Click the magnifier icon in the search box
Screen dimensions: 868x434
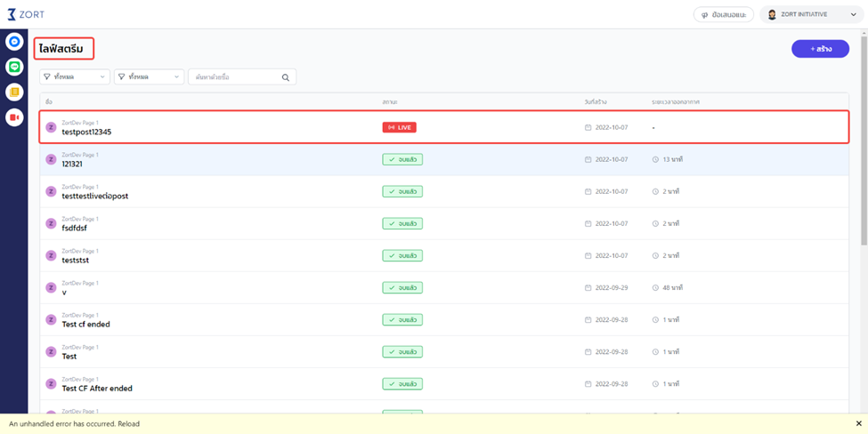285,77
